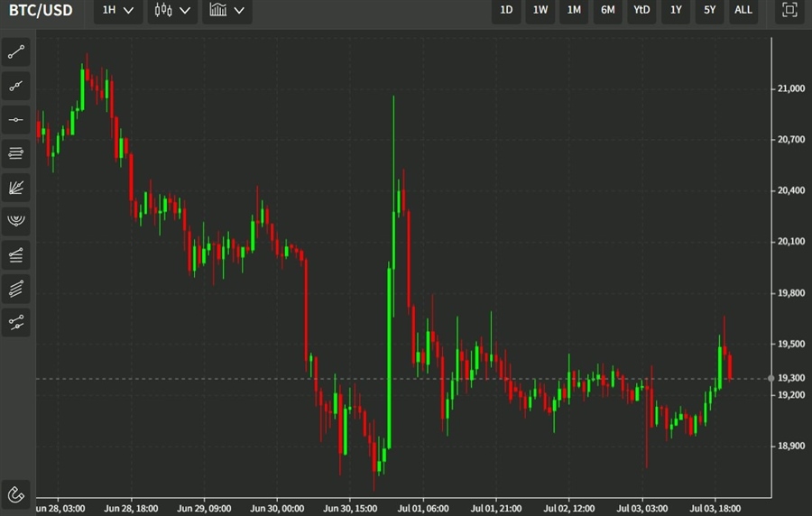Set chart range to 1Y
Viewport: 812px width, 516px height.
(676, 10)
